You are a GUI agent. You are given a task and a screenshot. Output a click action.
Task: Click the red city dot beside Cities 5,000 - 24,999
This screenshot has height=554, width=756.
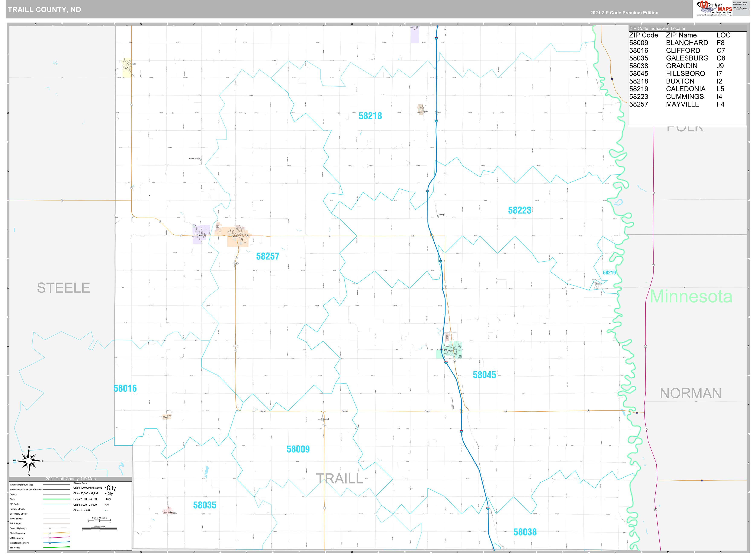pyautogui.click(x=106, y=505)
